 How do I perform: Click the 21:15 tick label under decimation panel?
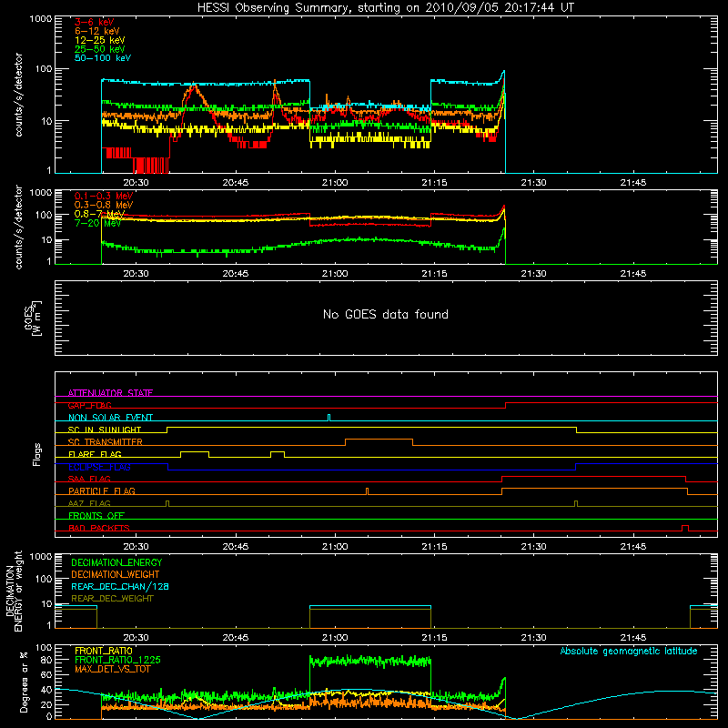click(x=435, y=638)
